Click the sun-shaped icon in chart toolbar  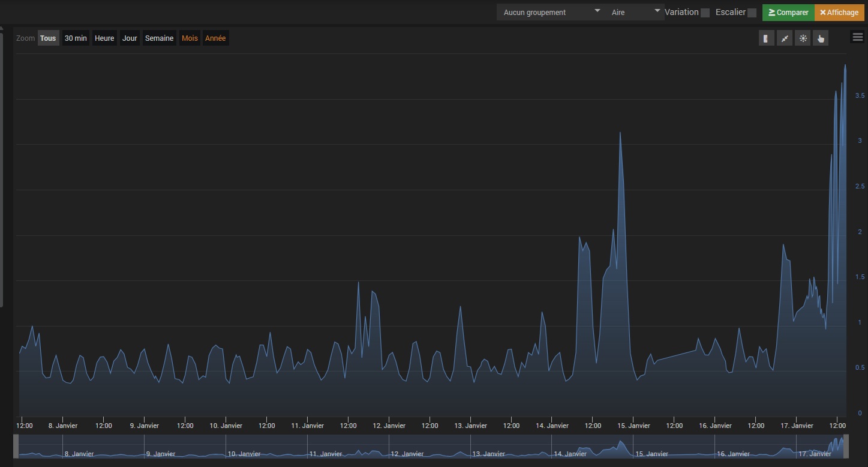tap(803, 38)
